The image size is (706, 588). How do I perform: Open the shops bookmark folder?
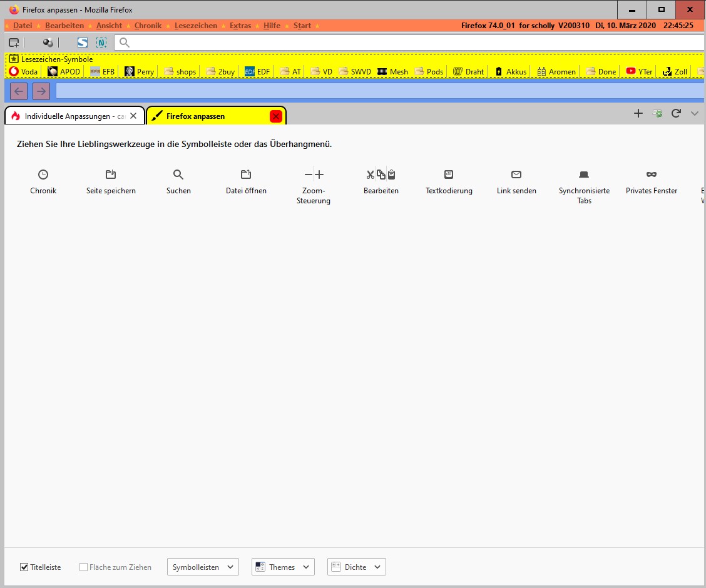[180, 71]
